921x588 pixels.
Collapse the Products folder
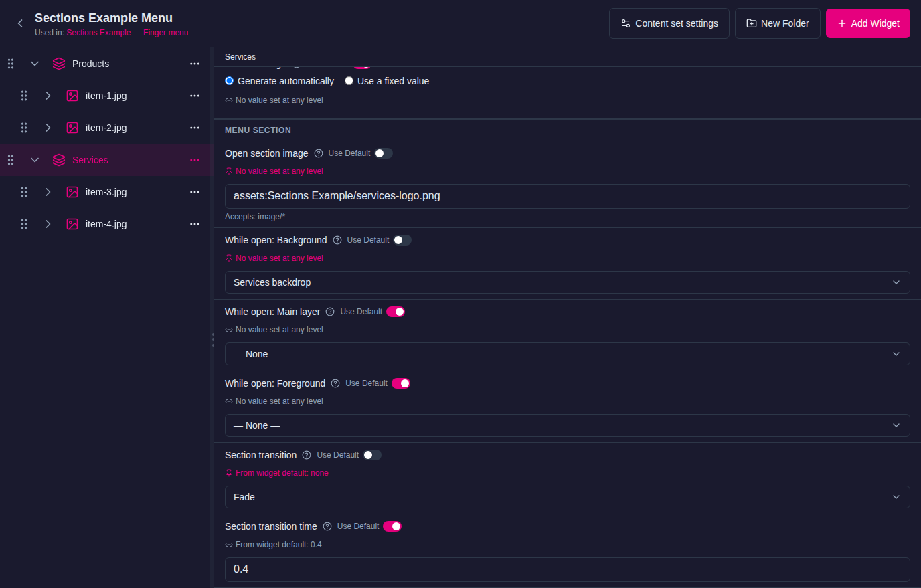[x=35, y=64]
